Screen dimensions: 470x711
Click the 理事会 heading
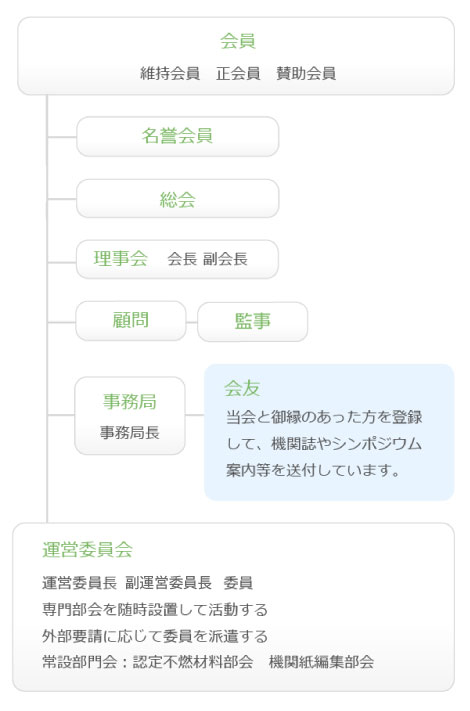(x=121, y=258)
